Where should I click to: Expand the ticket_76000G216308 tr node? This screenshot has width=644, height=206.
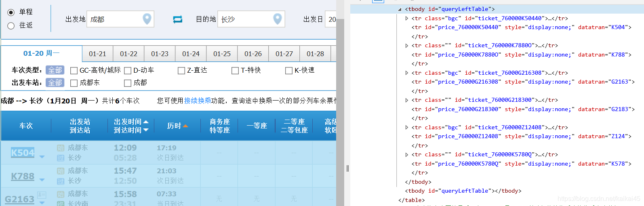coord(407,73)
